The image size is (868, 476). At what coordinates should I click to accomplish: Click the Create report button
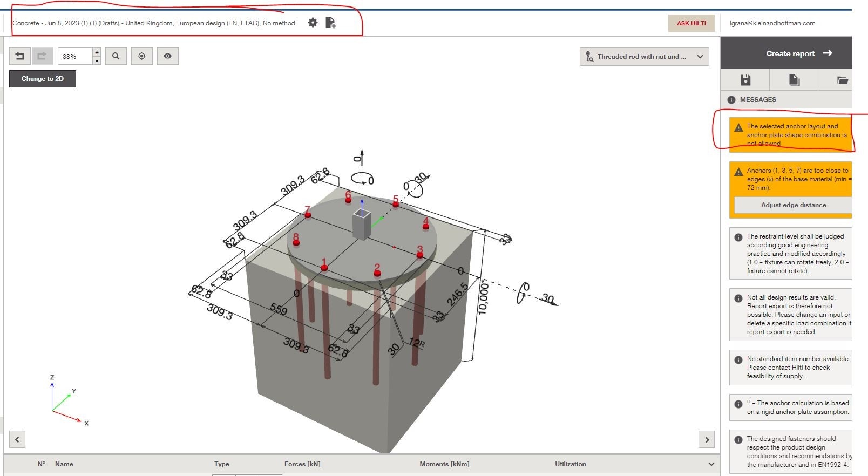798,53
